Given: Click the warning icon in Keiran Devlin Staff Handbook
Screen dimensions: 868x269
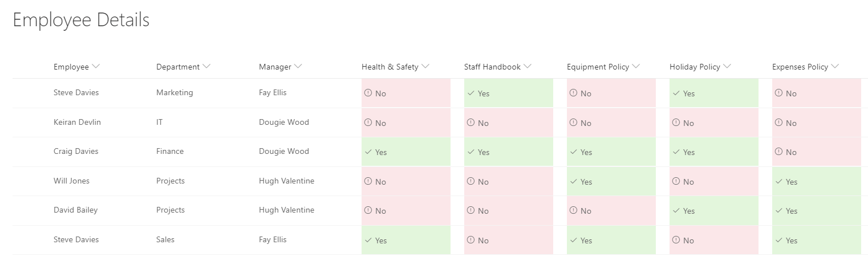Looking at the screenshot, I should tap(470, 123).
